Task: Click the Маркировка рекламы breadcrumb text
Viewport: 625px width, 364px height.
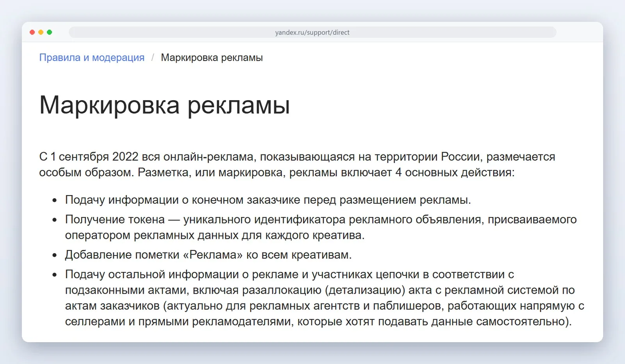Action: [212, 58]
